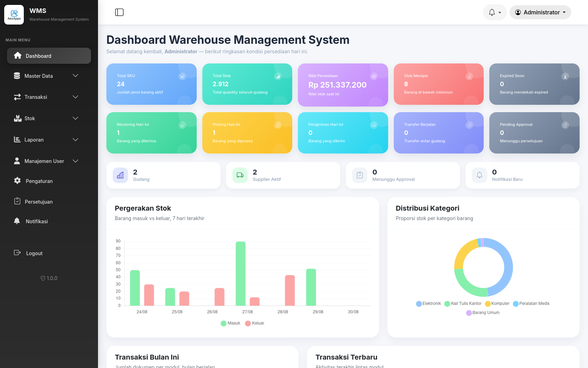Click the Nilai Persediaan card money icon

coord(374,76)
